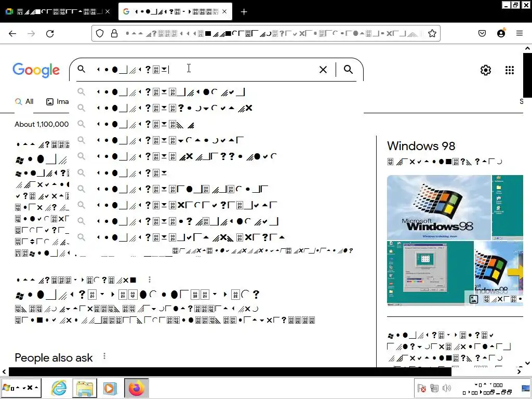Click the Windows 98 knowledge panel title

[x=421, y=146]
